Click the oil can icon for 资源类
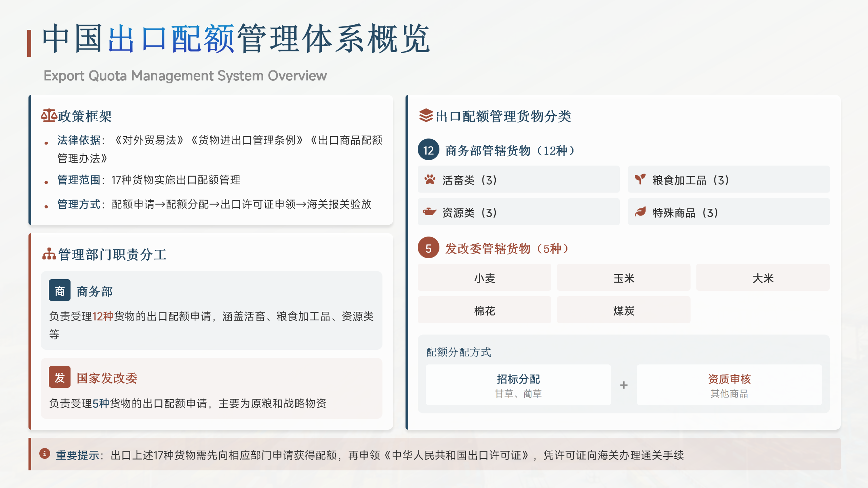This screenshot has width=868, height=488. pyautogui.click(x=430, y=212)
